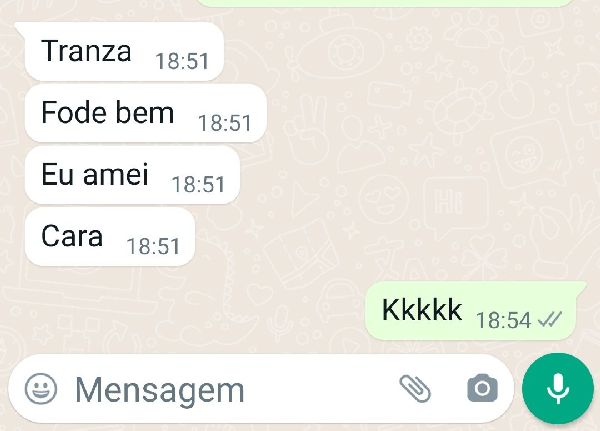Tap the paperclip attachment icon
The image size is (600, 431).
point(415,389)
